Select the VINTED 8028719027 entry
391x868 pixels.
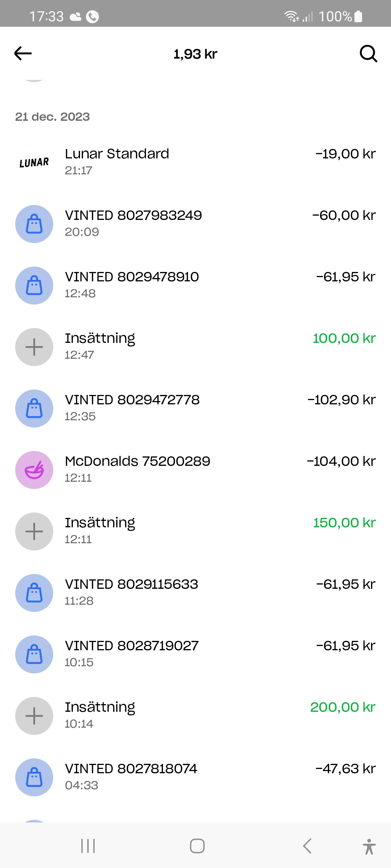[x=195, y=654]
